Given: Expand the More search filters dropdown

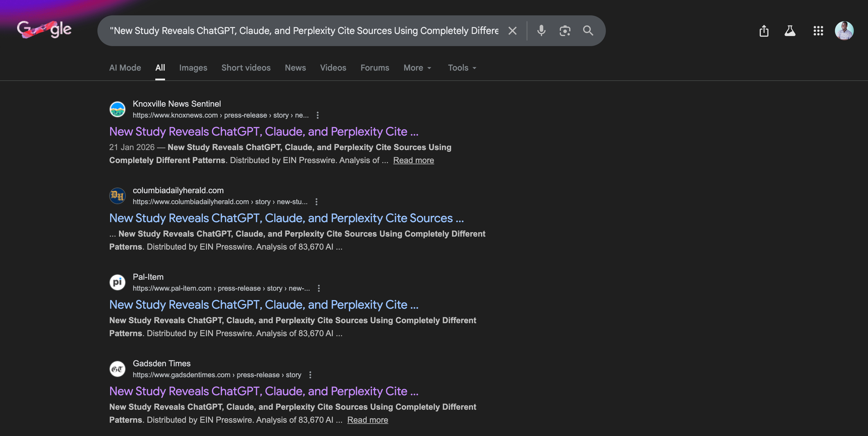Looking at the screenshot, I should pos(417,68).
